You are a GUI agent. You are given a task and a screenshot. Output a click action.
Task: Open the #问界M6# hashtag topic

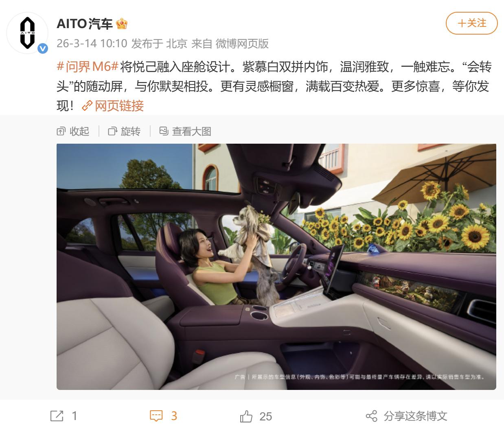(87, 66)
